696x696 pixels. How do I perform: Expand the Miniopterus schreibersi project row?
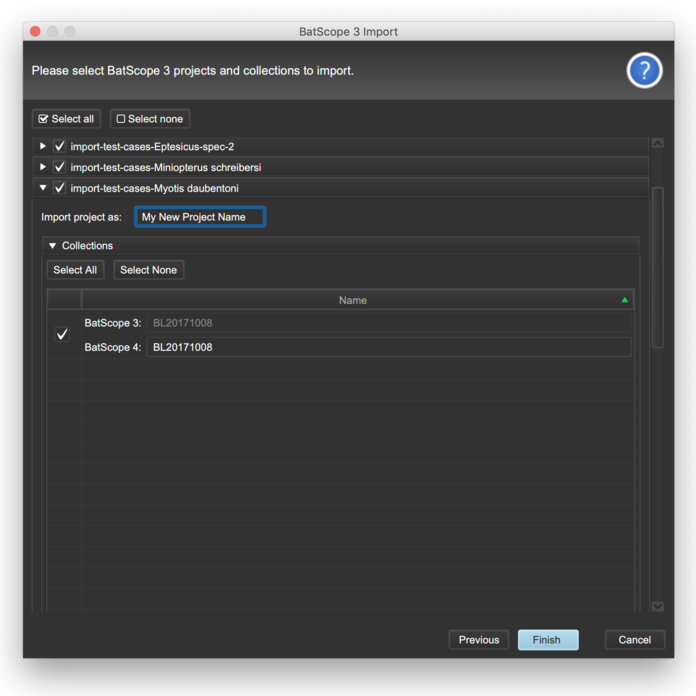[x=43, y=167]
